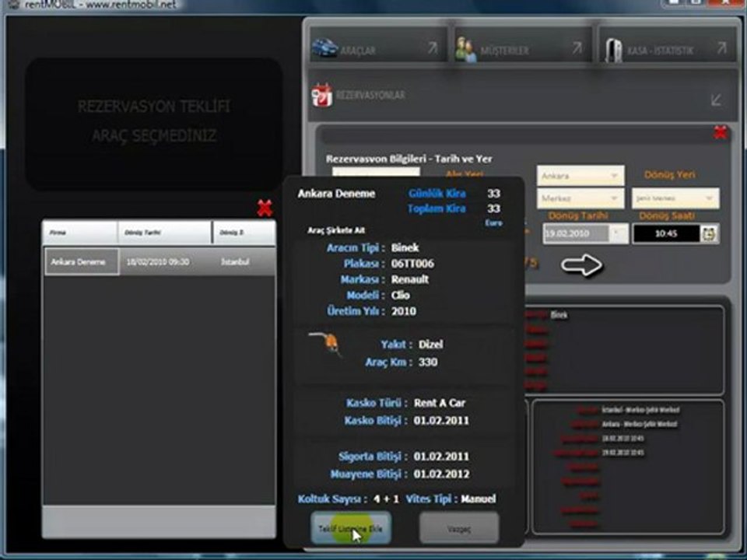Sort by Dönüş Tarihi column header in list
Viewport: 747px width, 560px height.
165,233
